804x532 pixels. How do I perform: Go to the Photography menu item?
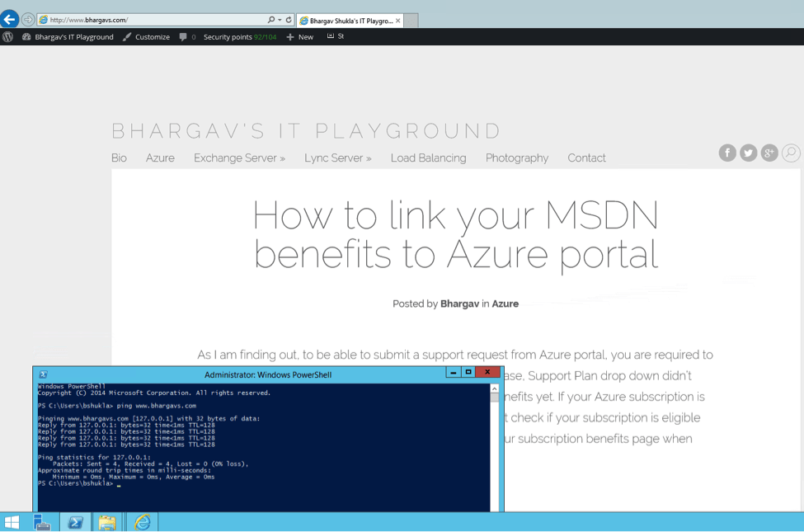[516, 158]
